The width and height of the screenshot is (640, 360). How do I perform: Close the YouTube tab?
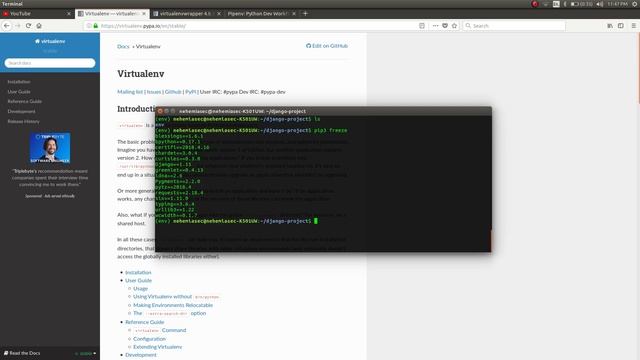point(69,13)
